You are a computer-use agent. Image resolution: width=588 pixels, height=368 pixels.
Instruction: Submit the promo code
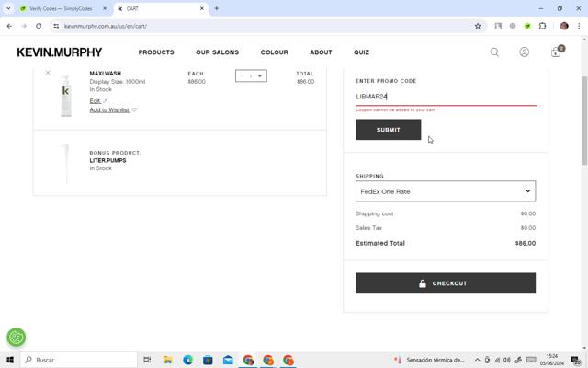click(388, 130)
